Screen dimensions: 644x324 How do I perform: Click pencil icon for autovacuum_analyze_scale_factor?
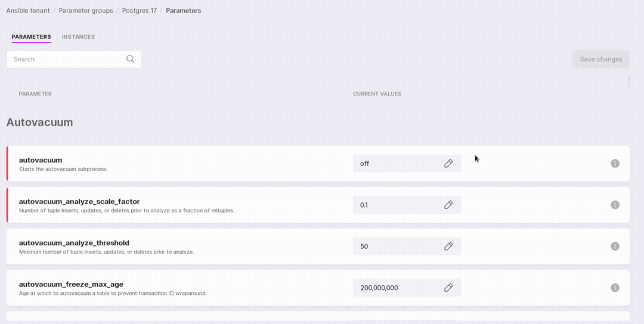point(448,205)
